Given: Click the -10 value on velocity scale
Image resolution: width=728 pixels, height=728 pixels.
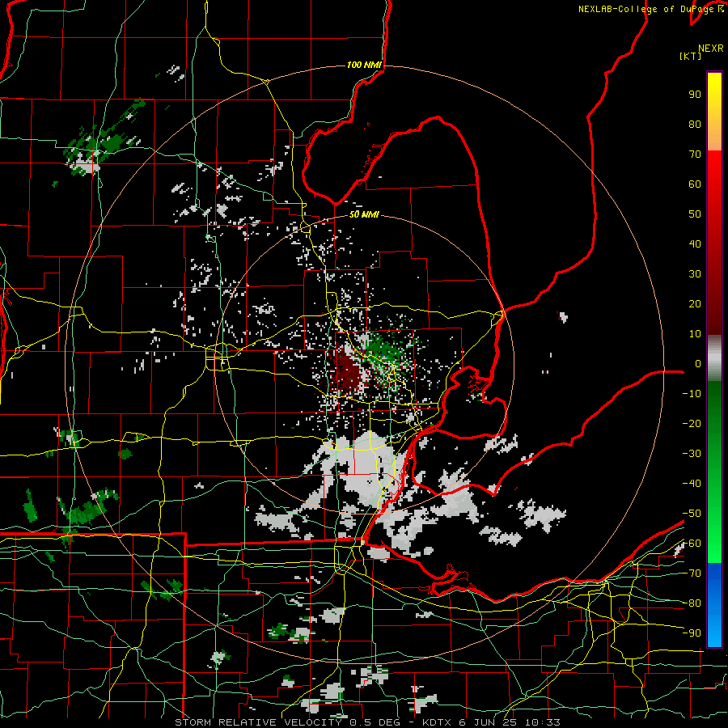Looking at the screenshot, I should click(x=692, y=394).
